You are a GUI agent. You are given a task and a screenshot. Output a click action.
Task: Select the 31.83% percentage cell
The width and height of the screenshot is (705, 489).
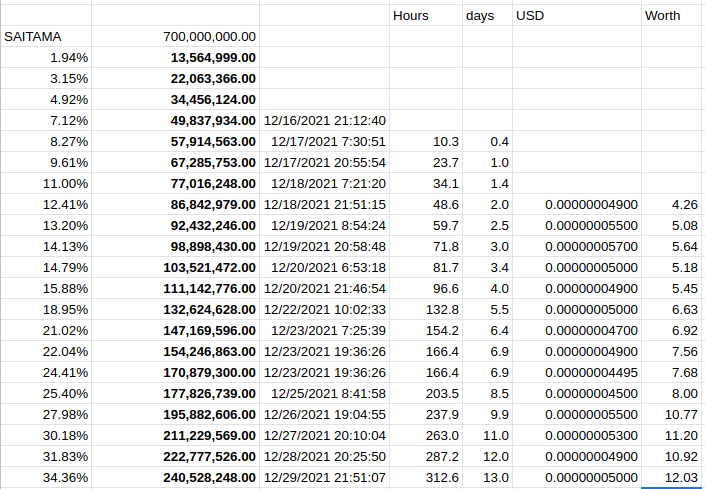[46, 456]
